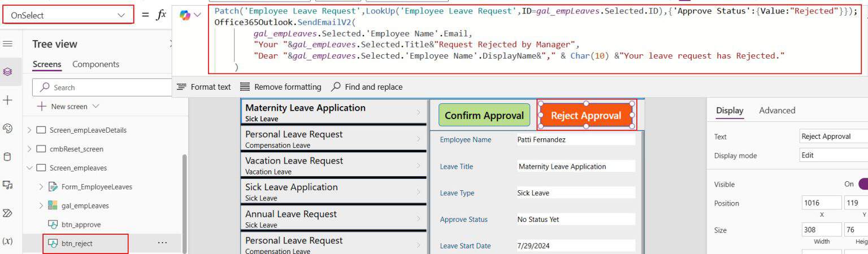The image size is (868, 254).
Task: Select Vacation Leave Request gallery item
Action: (334, 165)
